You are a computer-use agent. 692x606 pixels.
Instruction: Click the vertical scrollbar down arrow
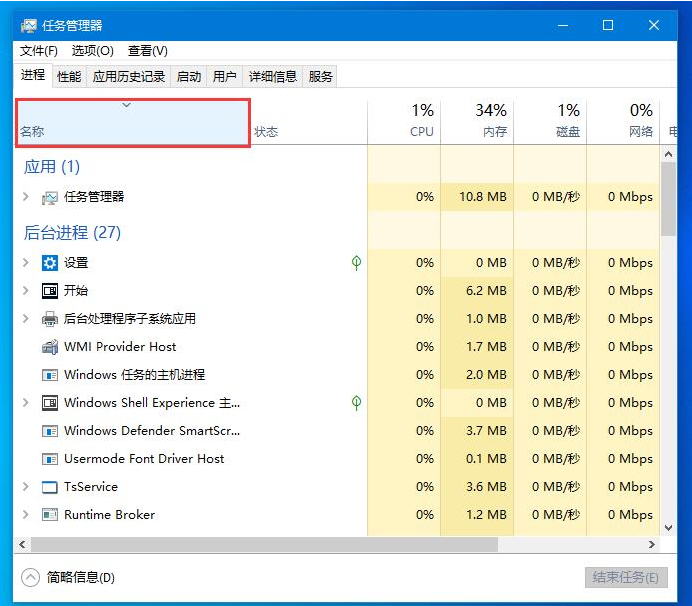click(669, 526)
